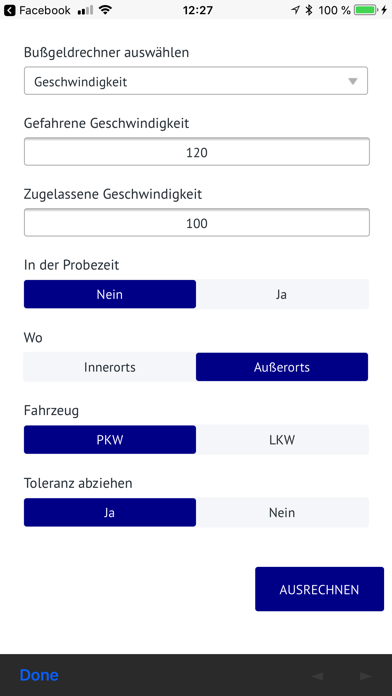
Task: Tap the Bluetooth status icon
Action: [x=309, y=10]
